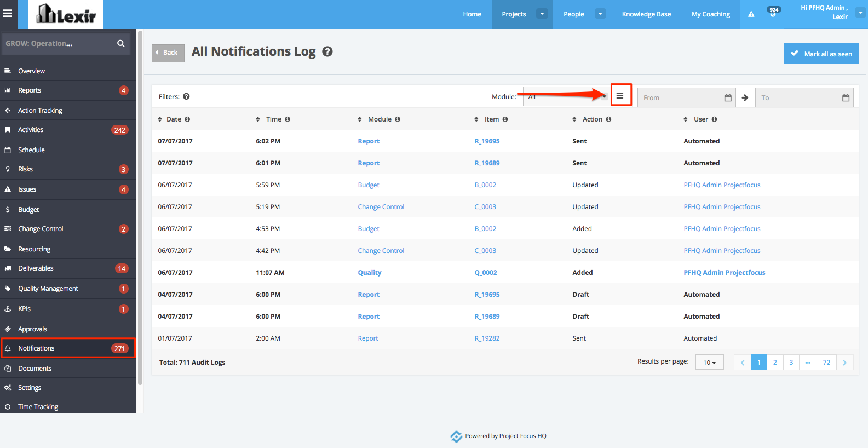This screenshot has width=868, height=448.
Task: Go to page 2 of results
Action: point(775,363)
